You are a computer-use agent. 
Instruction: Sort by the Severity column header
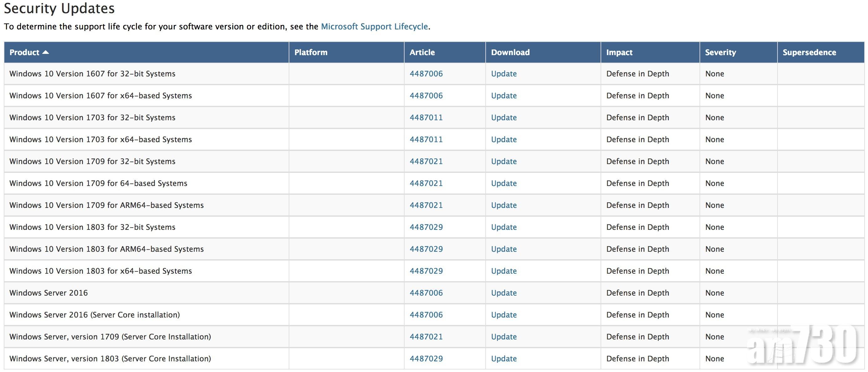point(721,52)
